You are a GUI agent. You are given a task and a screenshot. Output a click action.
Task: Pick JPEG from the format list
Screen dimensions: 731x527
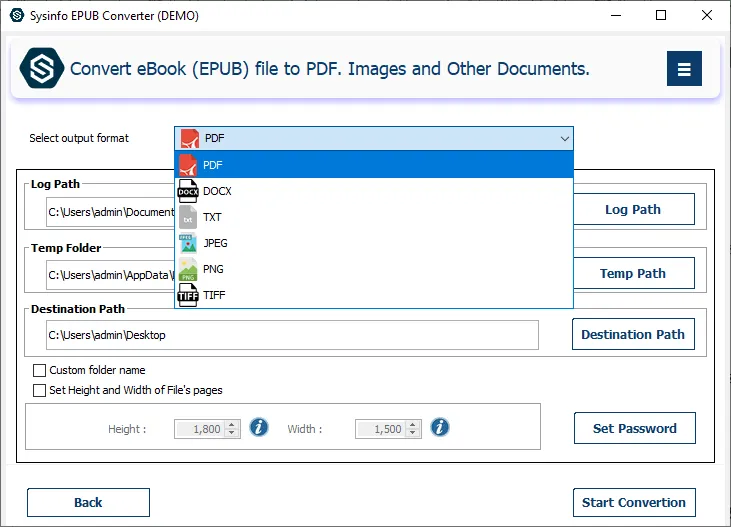pos(374,243)
